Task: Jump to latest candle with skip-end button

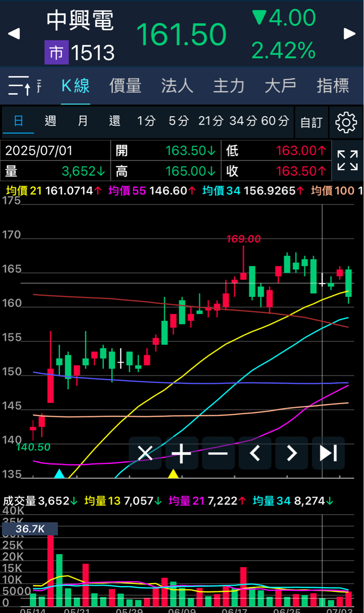Action: tap(328, 453)
